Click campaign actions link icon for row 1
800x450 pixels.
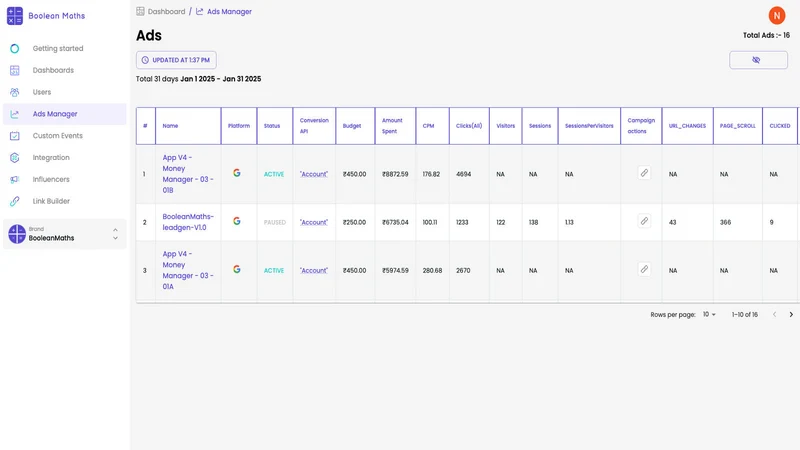644,173
